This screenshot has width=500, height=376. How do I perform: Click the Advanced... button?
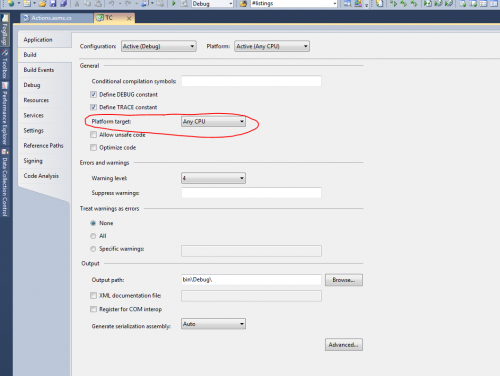pyautogui.click(x=344, y=345)
